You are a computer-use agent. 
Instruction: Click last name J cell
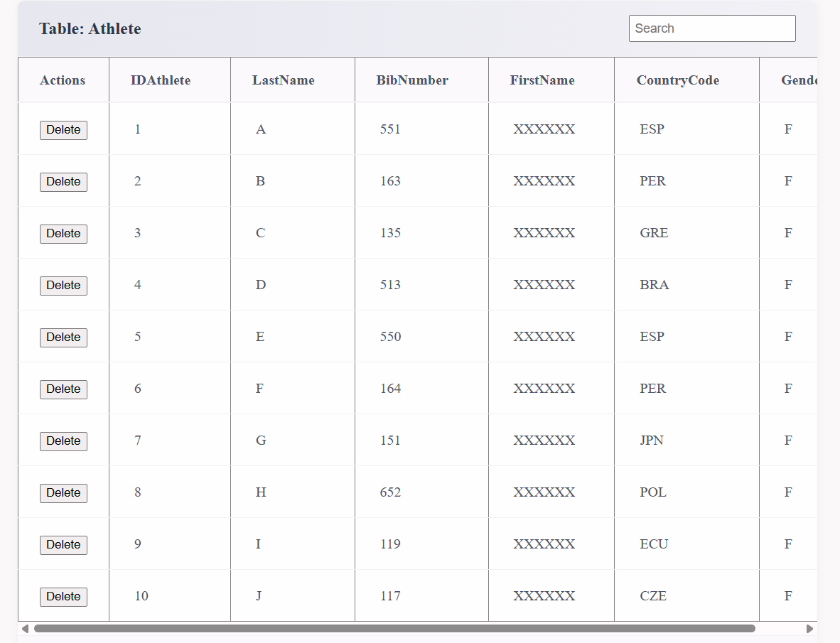click(293, 596)
